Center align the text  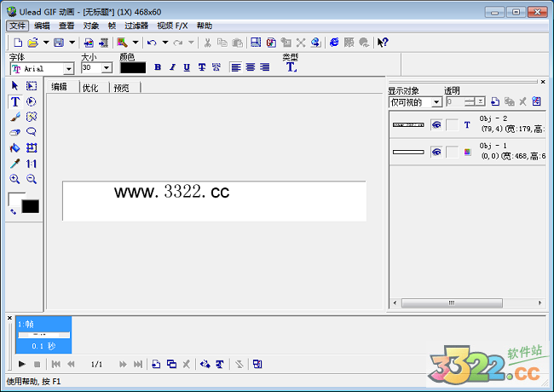251,67
